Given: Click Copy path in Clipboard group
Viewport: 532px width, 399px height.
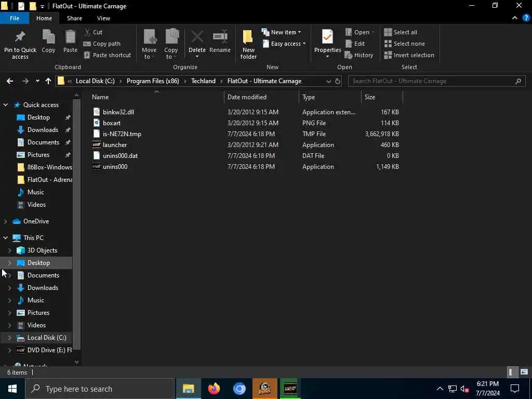Looking at the screenshot, I should coord(102,44).
